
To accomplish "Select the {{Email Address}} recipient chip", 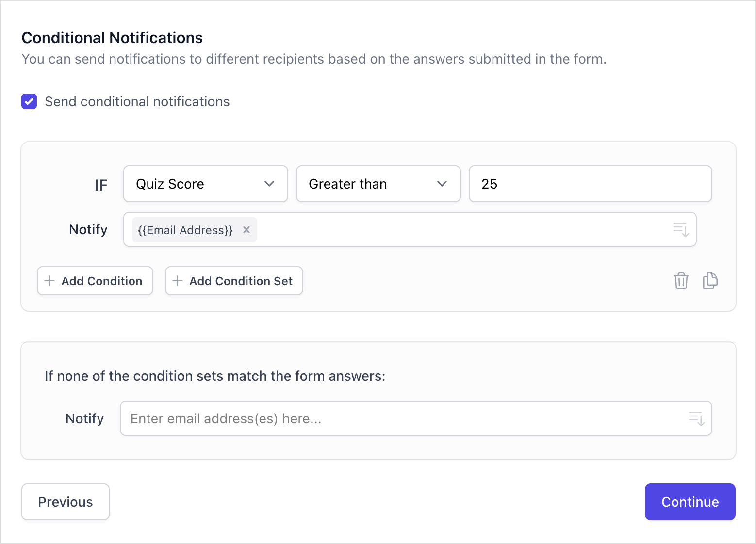I will click(x=185, y=230).
